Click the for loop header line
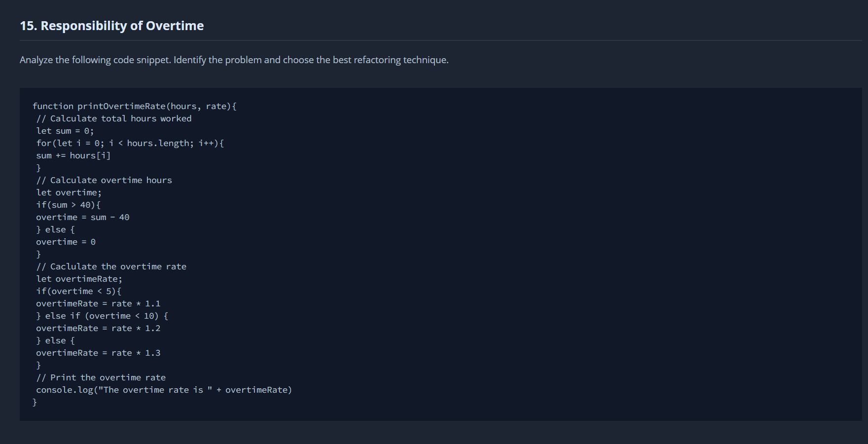The height and width of the screenshot is (444, 868). [130, 143]
